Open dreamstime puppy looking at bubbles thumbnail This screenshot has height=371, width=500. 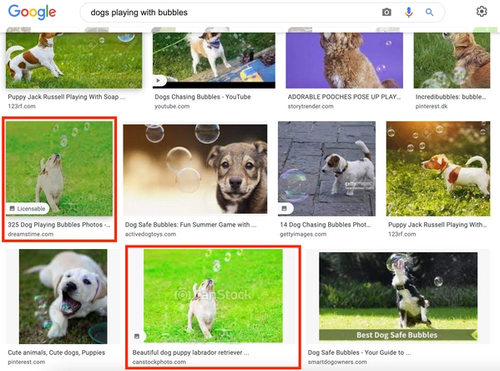tap(59, 169)
